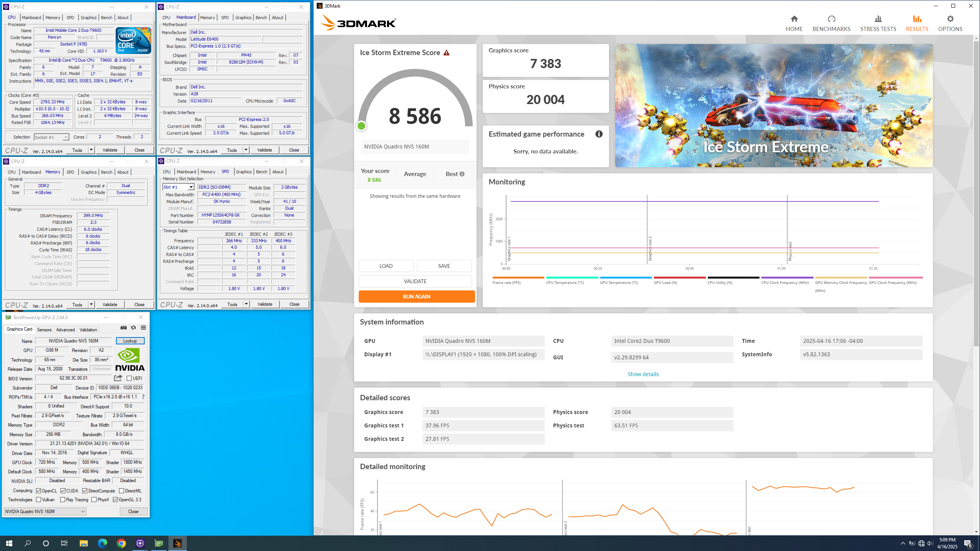980x551 pixels.
Task: Toggle the DirectML checkbox
Action: point(121,491)
